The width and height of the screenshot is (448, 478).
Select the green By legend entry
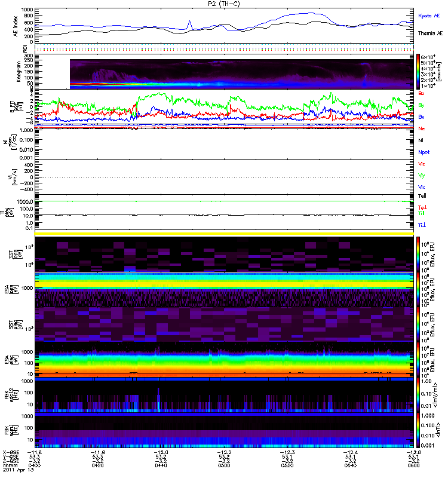click(422, 105)
